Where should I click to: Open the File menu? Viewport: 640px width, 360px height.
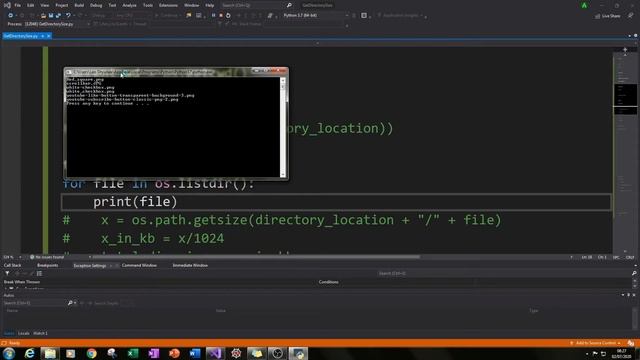(18, 5)
